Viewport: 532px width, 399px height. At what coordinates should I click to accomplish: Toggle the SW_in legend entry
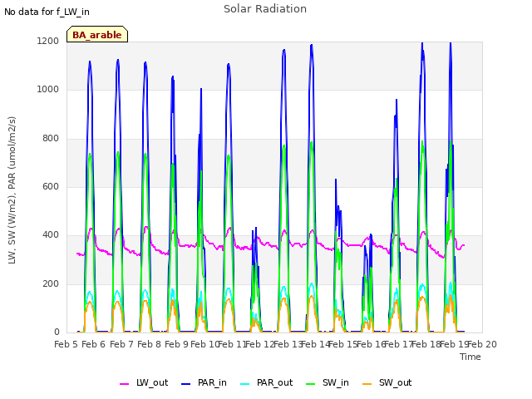point(328,383)
